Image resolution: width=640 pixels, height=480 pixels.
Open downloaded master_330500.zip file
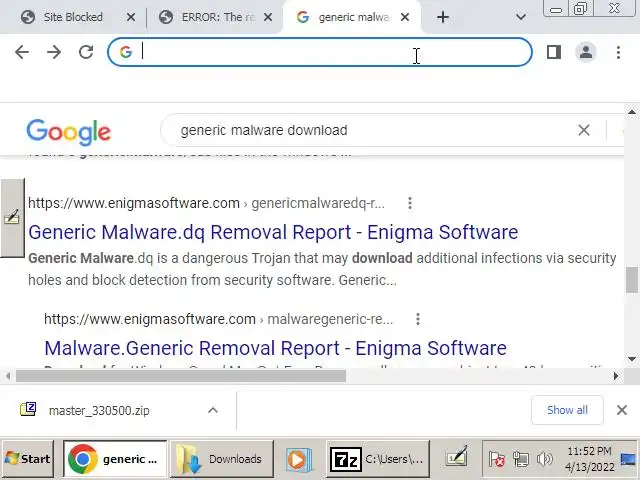(x=98, y=410)
